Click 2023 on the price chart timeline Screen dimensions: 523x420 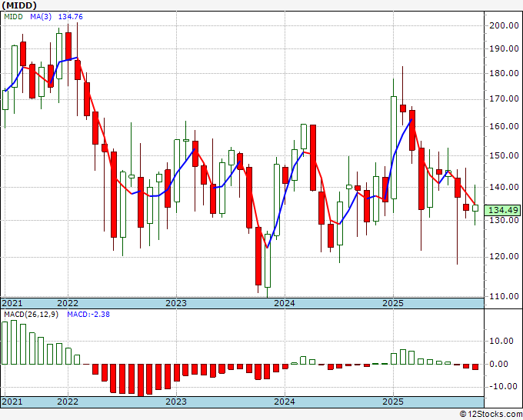[176, 303]
